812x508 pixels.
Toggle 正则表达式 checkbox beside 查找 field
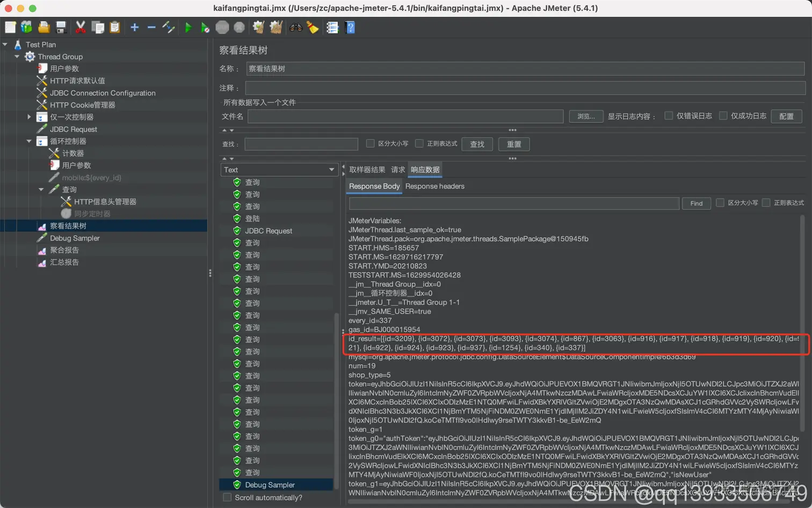point(419,144)
